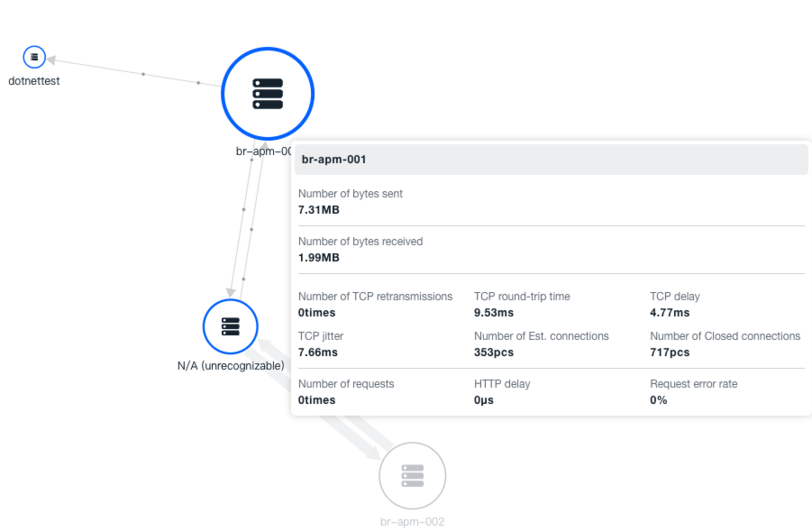The width and height of the screenshot is (812, 531).
Task: Click the Number of requests metric label
Action: [x=346, y=384]
